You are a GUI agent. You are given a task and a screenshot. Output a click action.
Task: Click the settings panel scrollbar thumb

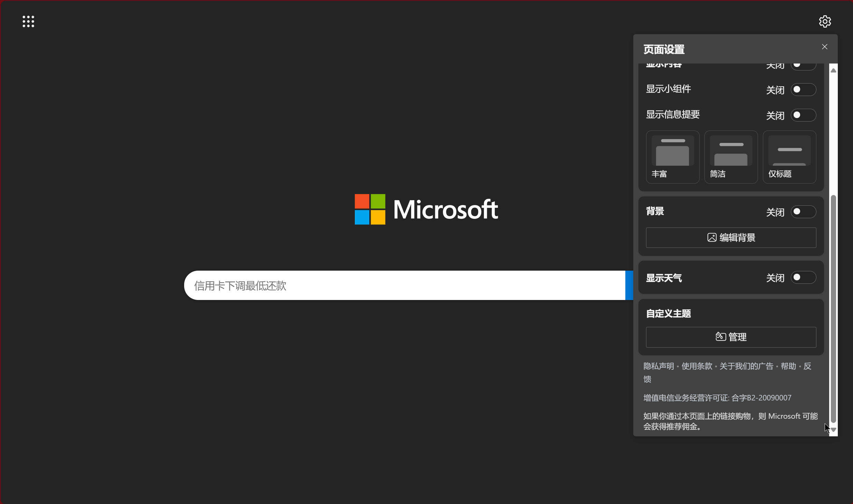[833, 309]
